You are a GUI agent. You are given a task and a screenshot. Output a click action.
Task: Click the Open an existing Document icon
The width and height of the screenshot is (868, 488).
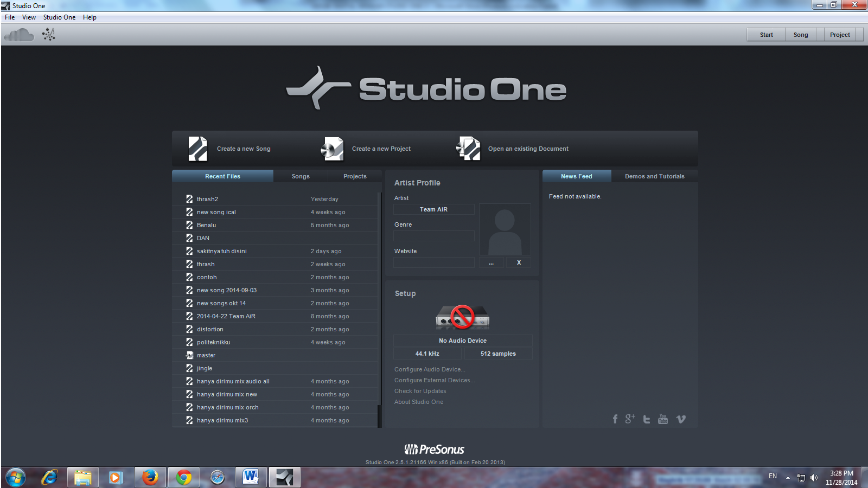(468, 149)
